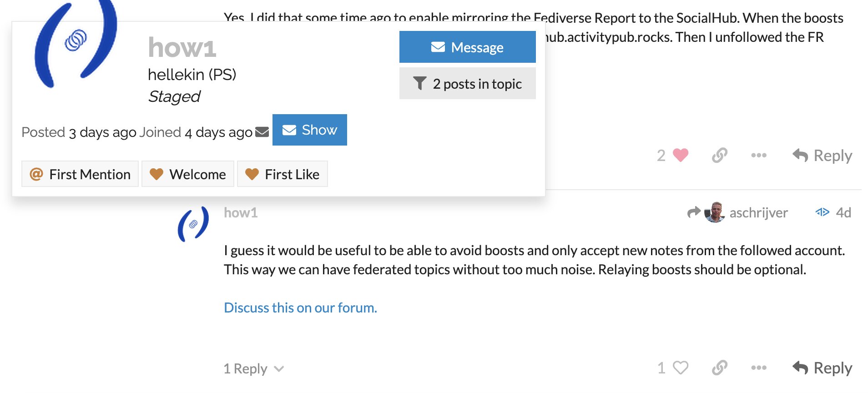This screenshot has height=393, width=868.
Task: Like the upper post with the pink heart
Action: 680,156
